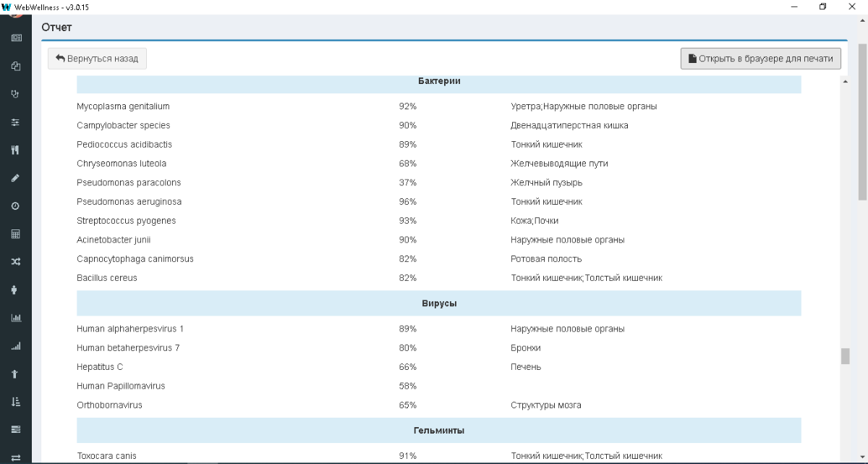Click Chryseomonas luteola entry
Viewport: 868px width, 464px height.
(122, 164)
